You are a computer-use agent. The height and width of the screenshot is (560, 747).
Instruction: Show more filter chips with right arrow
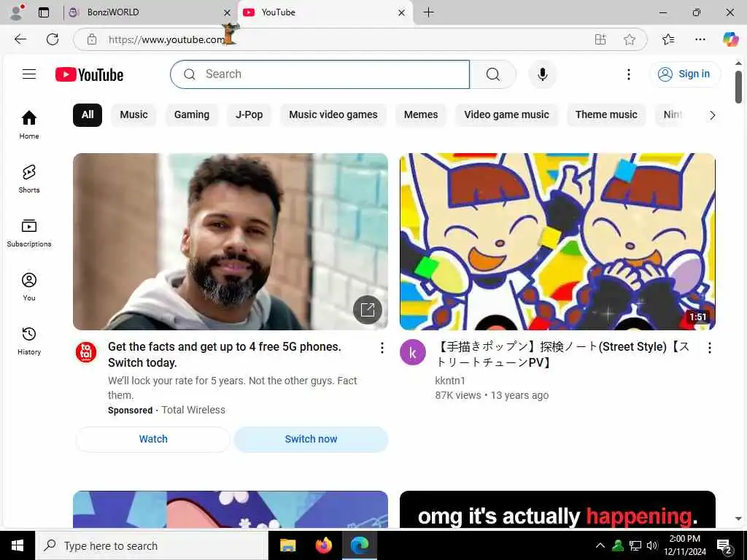click(712, 115)
